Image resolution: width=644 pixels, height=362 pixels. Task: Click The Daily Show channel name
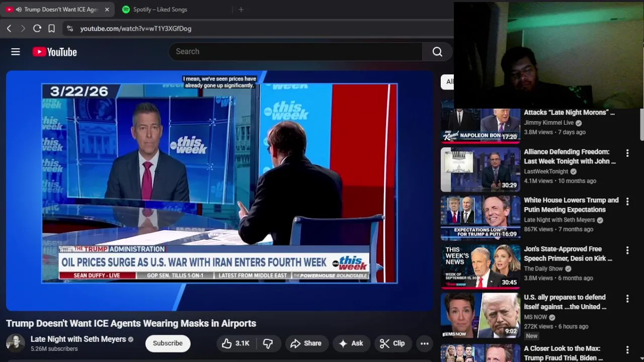click(x=543, y=268)
